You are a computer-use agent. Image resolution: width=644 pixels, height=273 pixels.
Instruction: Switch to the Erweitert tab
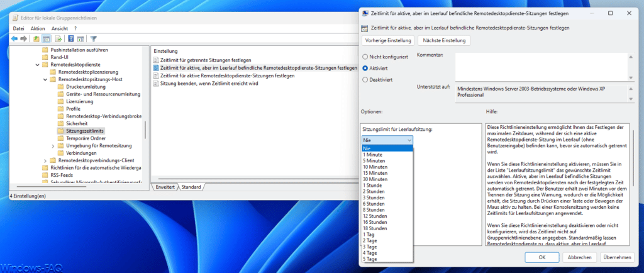[165, 187]
